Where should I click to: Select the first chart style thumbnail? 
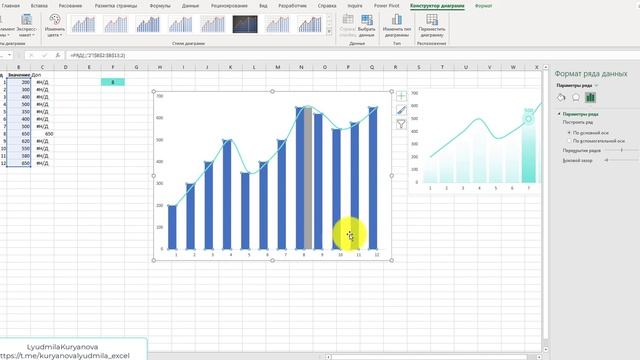[x=83, y=24]
